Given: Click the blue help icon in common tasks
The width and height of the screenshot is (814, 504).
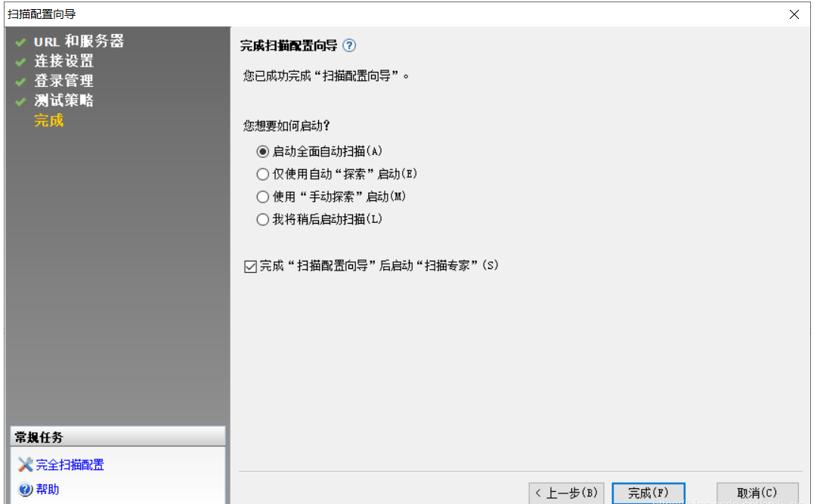Looking at the screenshot, I should coord(25,489).
